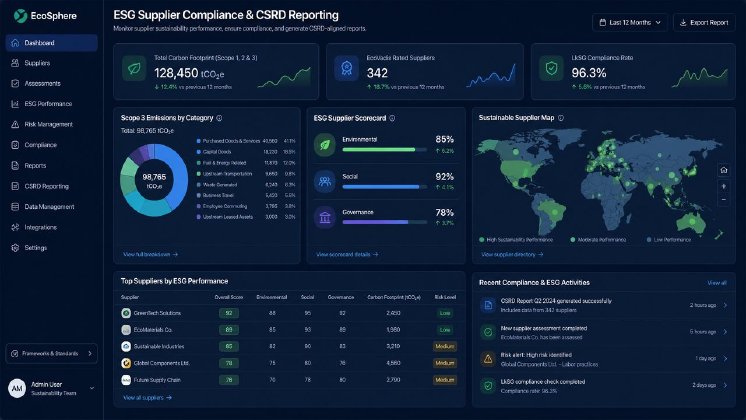Click the Governance 78% progress bar

pos(384,222)
